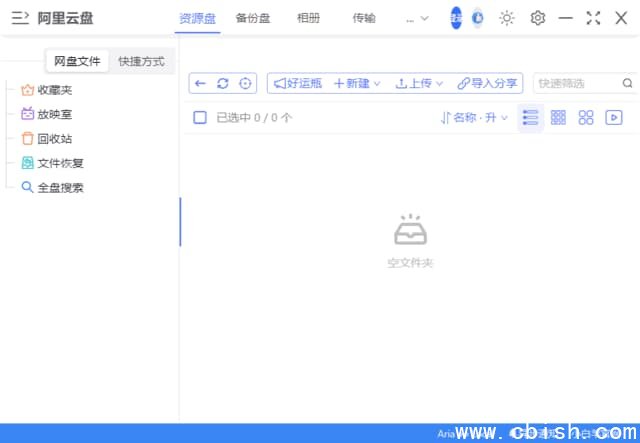
Task: Click the back arrow button
Action: pos(200,83)
